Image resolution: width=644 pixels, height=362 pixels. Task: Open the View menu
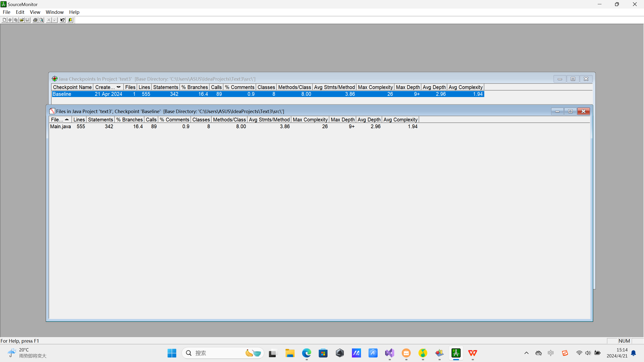35,12
